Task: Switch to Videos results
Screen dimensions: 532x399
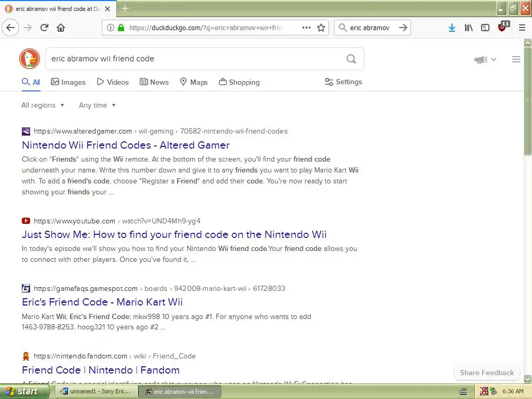Action: tap(113, 82)
